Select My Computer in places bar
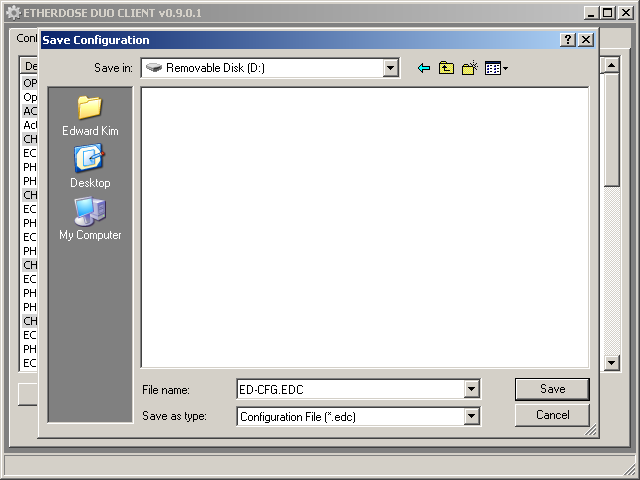Viewport: 640px width, 480px height. (90, 218)
